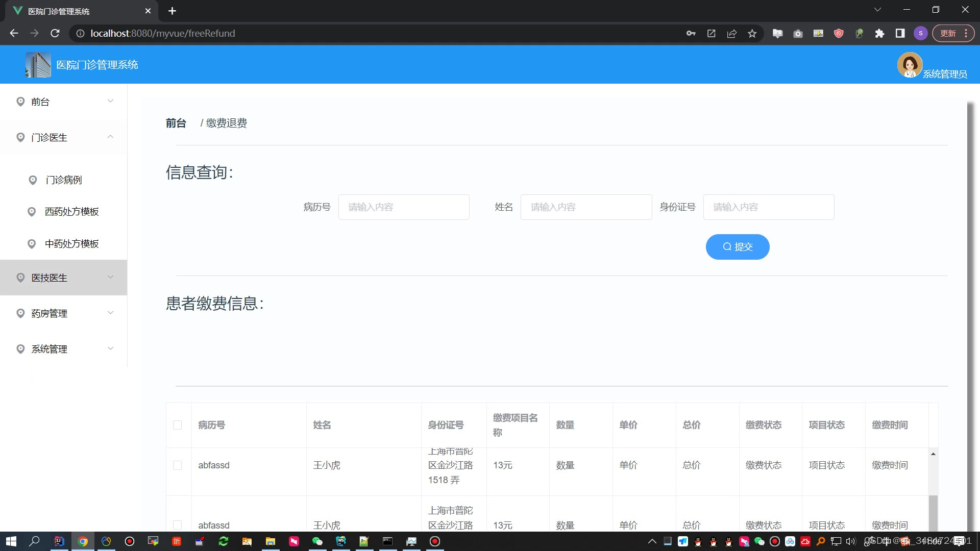Viewport: 980px width, 551px height.
Task: Check the second abfassd row checkbox
Action: [x=177, y=524]
